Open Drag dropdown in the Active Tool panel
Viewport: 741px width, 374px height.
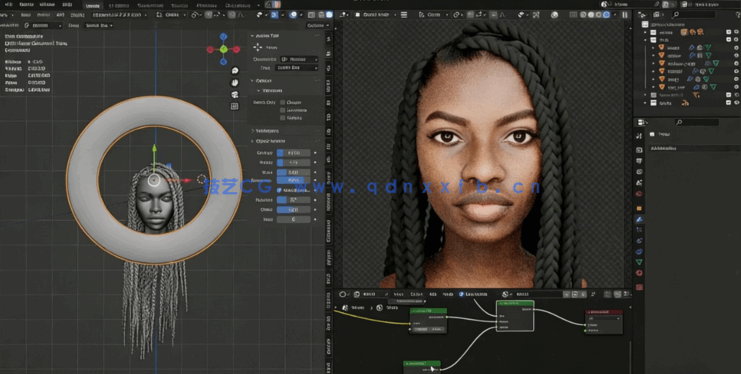tap(296, 68)
